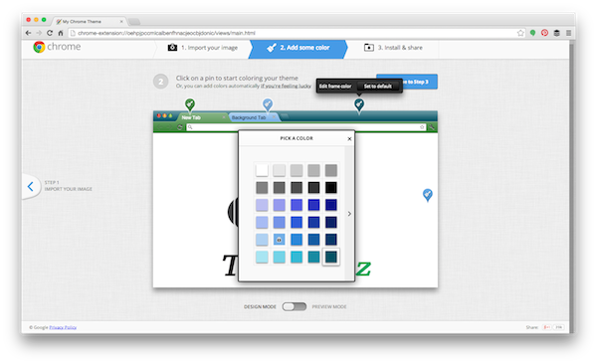Viewport: 597px width, 364px height.
Task: Click the green paintbrush pin above New Tab
Action: click(x=190, y=104)
